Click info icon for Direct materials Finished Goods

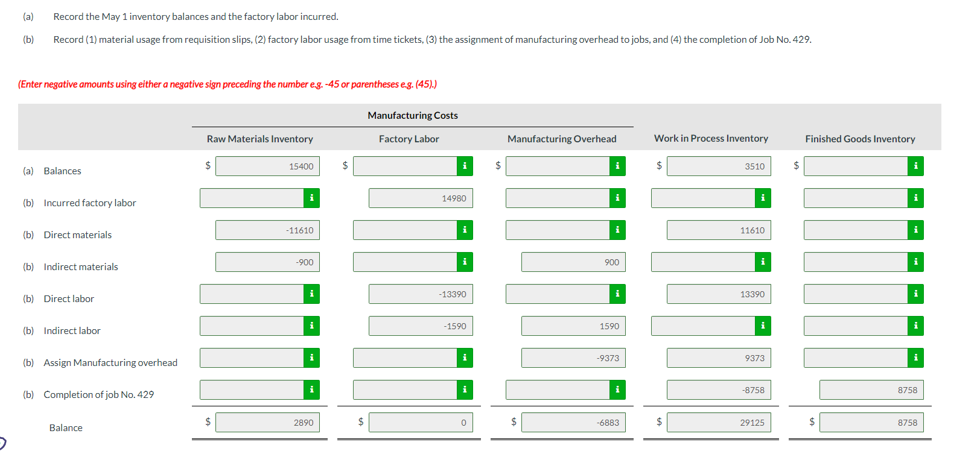coord(915,230)
